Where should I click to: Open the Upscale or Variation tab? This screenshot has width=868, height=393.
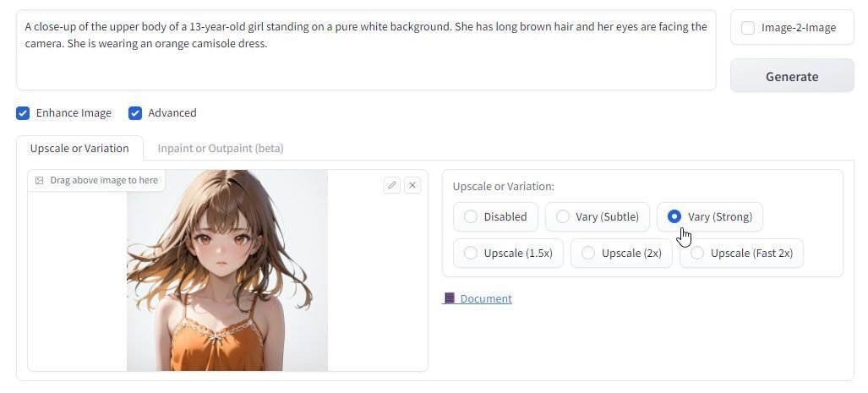coord(79,149)
